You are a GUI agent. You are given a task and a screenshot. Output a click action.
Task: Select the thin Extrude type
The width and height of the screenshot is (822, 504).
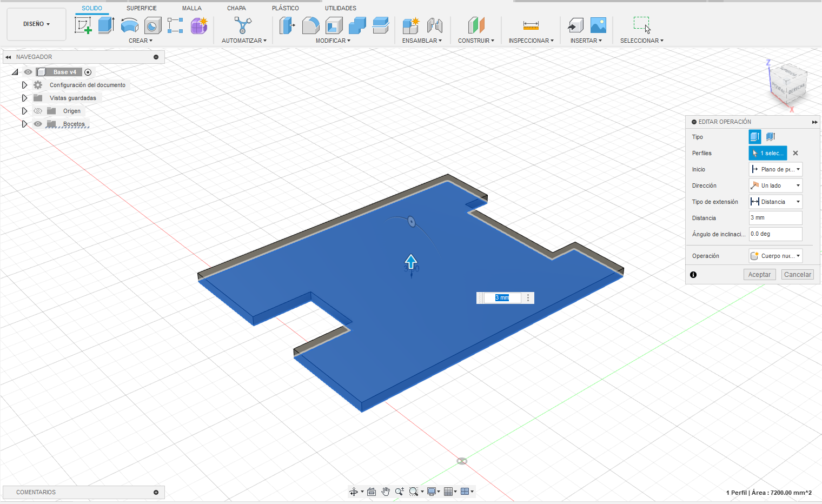pyautogui.click(x=771, y=137)
